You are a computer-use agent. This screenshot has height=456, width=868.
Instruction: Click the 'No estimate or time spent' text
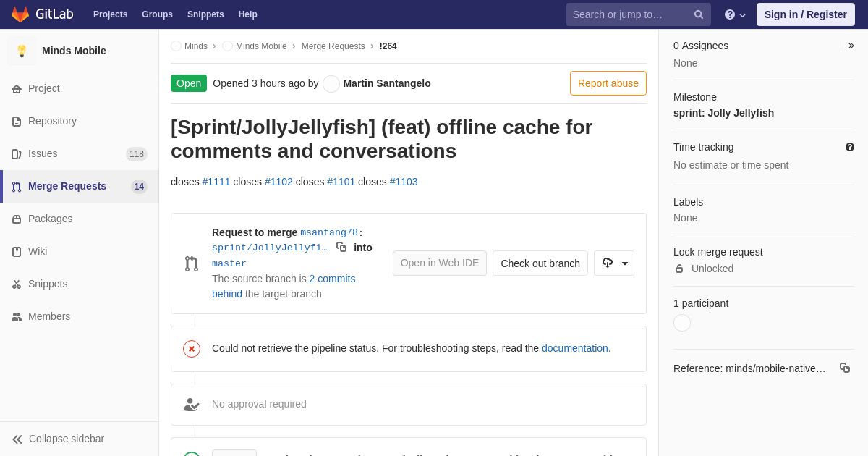(731, 165)
